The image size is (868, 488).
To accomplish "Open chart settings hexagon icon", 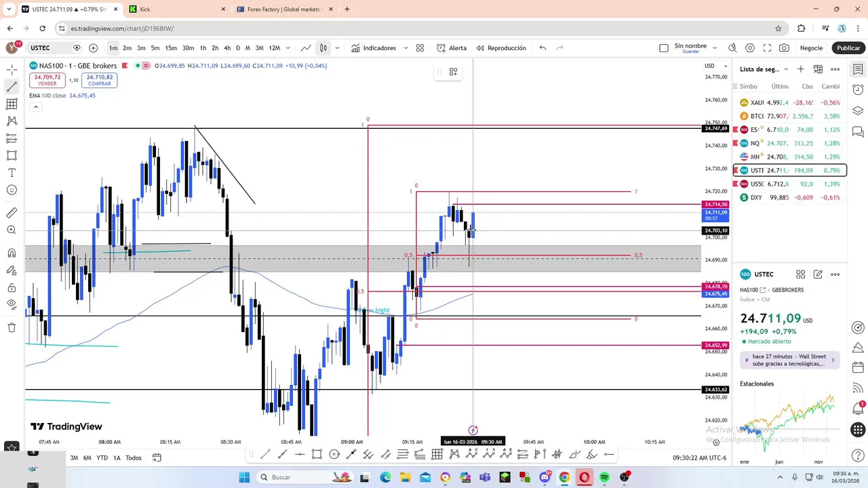I will pyautogui.click(x=750, y=48).
